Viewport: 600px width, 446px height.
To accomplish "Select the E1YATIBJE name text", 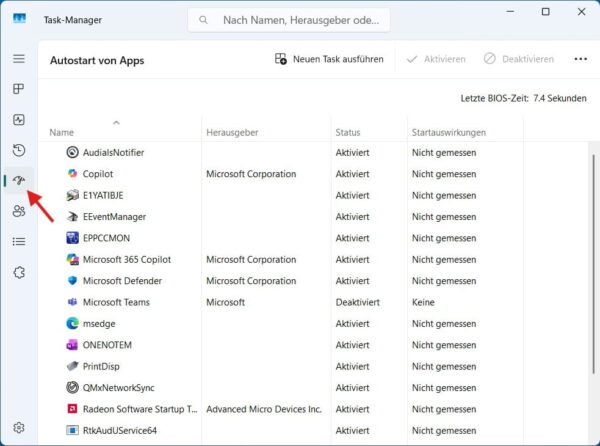I will point(103,195).
